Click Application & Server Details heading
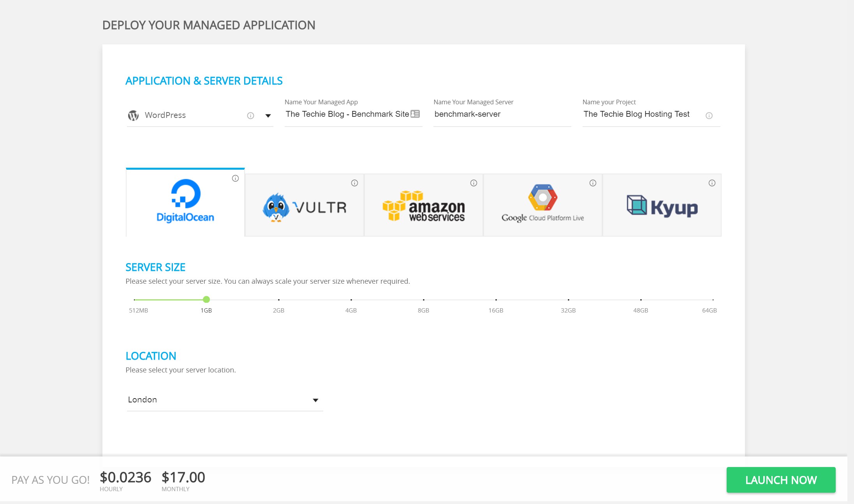854x504 pixels. pos(204,81)
